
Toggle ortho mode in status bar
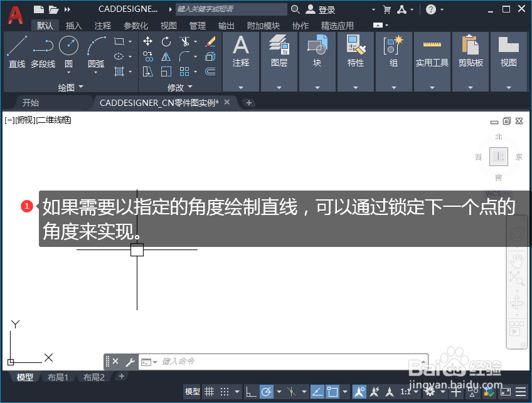(251, 392)
